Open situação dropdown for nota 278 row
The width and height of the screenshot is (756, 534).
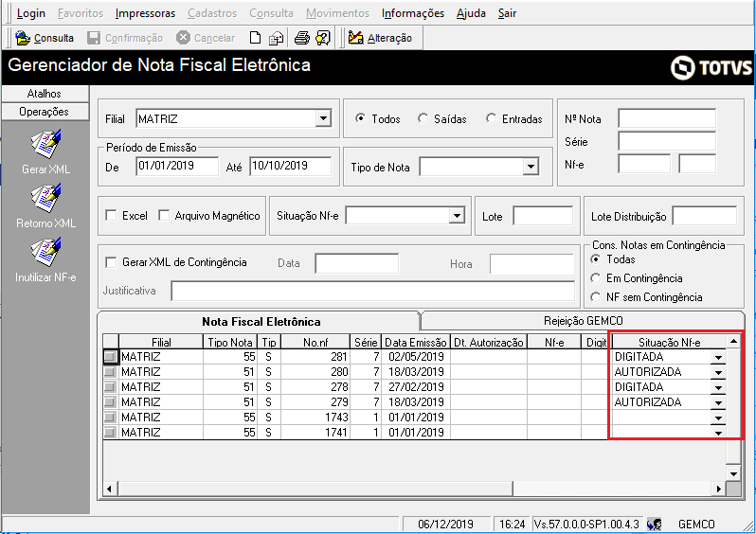pyautogui.click(x=718, y=387)
